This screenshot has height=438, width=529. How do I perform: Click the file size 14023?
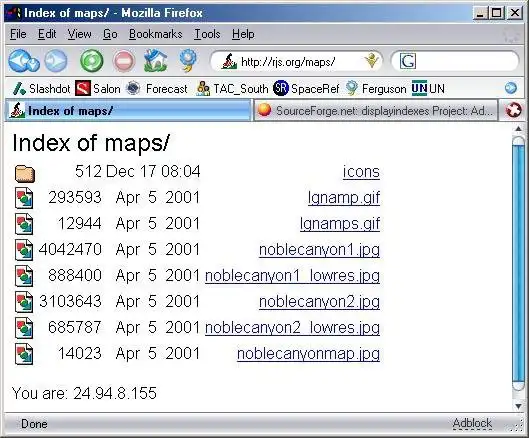80,354
